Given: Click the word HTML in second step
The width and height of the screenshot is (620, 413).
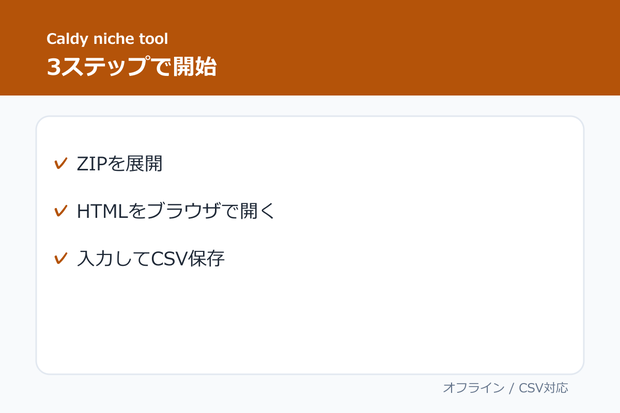Looking at the screenshot, I should (x=102, y=211).
